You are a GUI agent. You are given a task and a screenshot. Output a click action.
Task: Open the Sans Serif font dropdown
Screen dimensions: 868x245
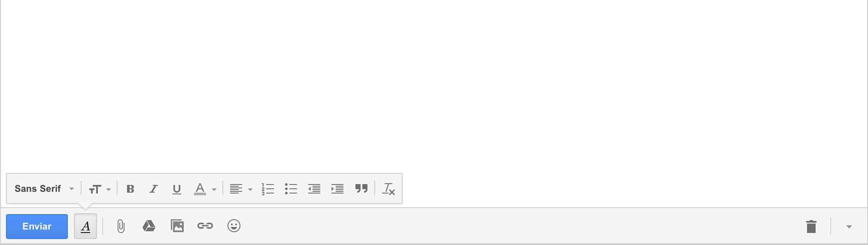coord(44,189)
